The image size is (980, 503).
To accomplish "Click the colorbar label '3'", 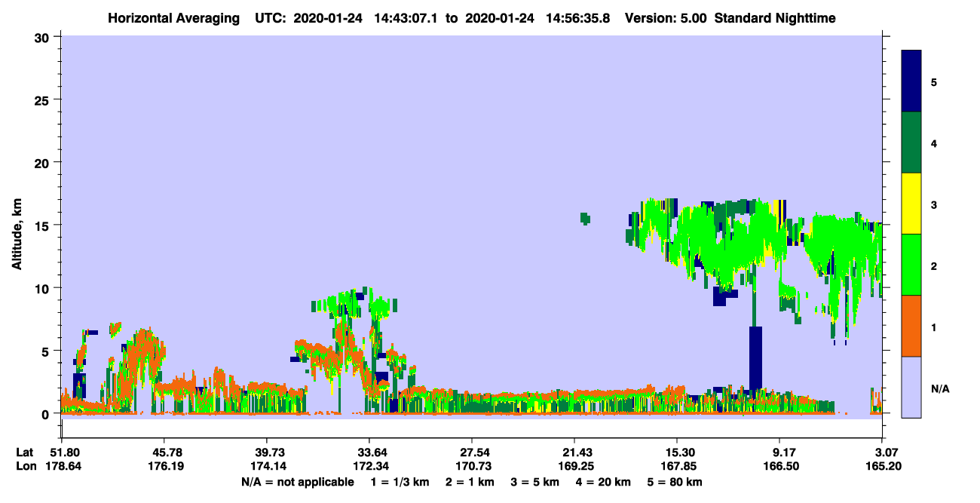I will (934, 204).
